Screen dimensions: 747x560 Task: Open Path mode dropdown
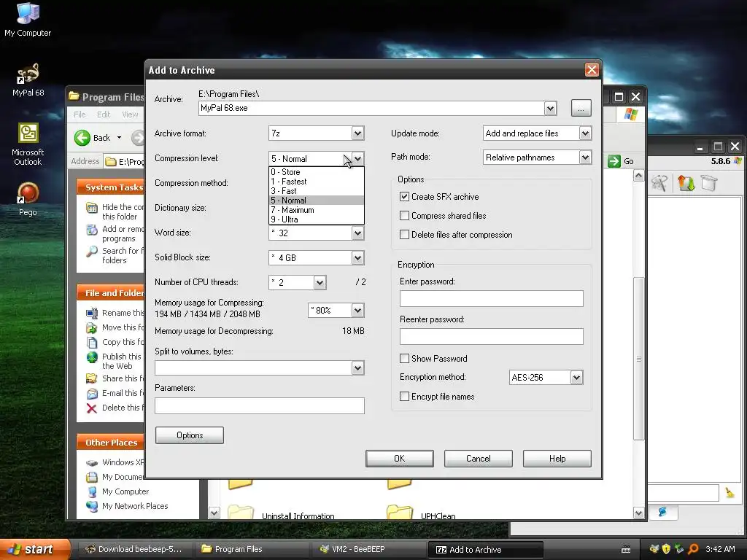[586, 157]
